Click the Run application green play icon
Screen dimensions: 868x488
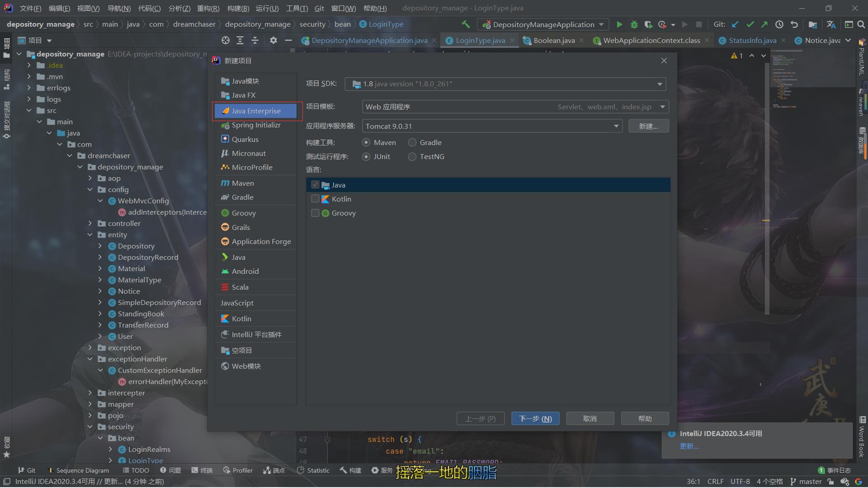click(x=619, y=24)
